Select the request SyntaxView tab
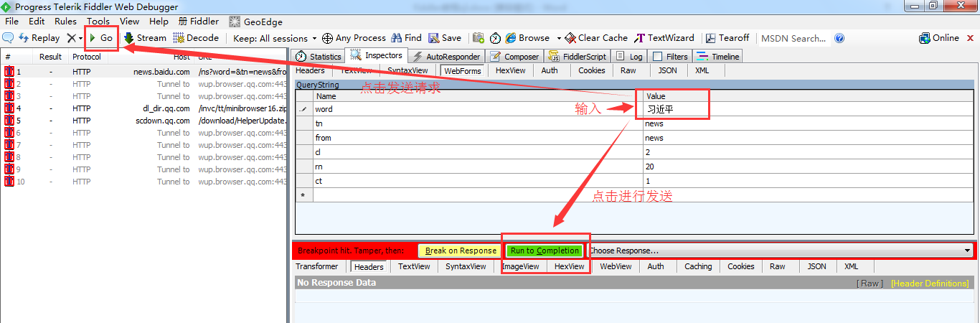 (407, 70)
